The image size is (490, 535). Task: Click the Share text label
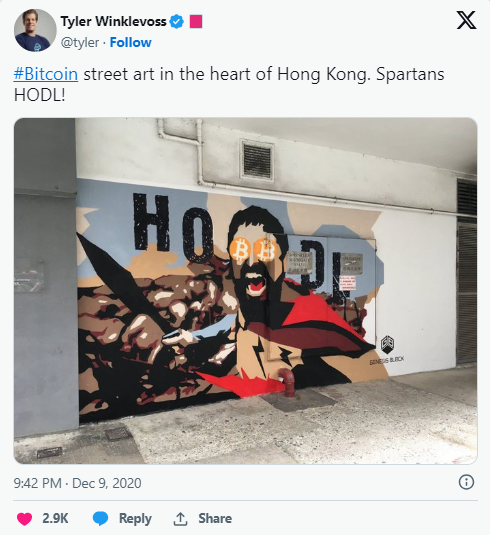(215, 519)
